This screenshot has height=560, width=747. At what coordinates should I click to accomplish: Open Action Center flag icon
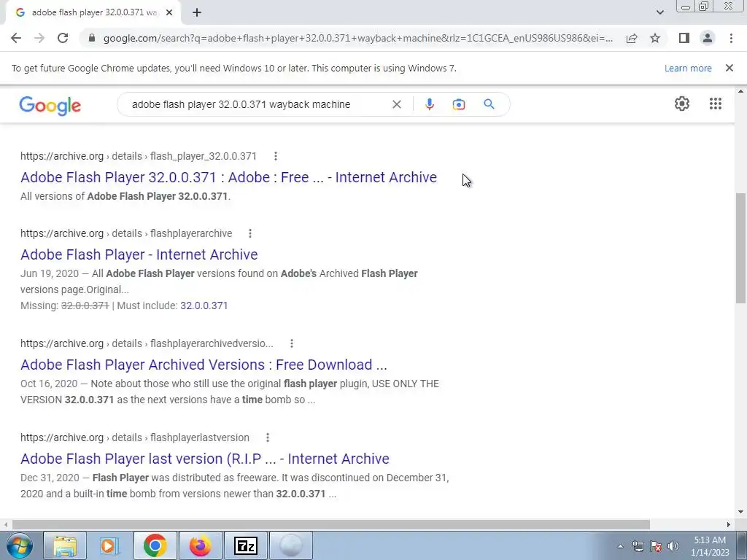(656, 546)
